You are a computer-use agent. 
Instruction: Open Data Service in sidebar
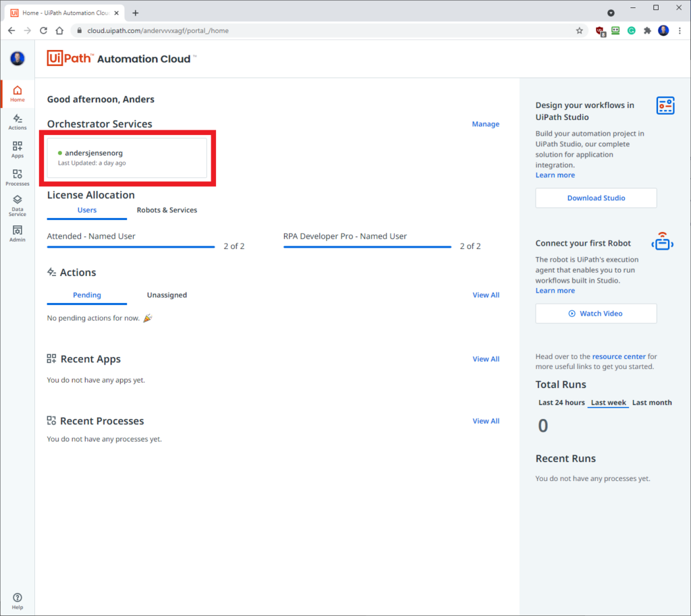click(x=17, y=206)
